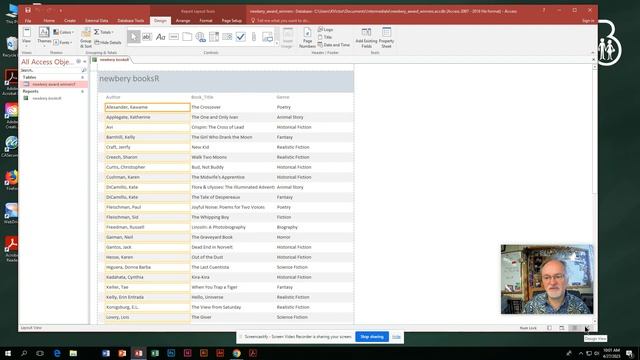Open the Totals dropdown
The height and width of the screenshot is (360, 640).
point(104,32)
